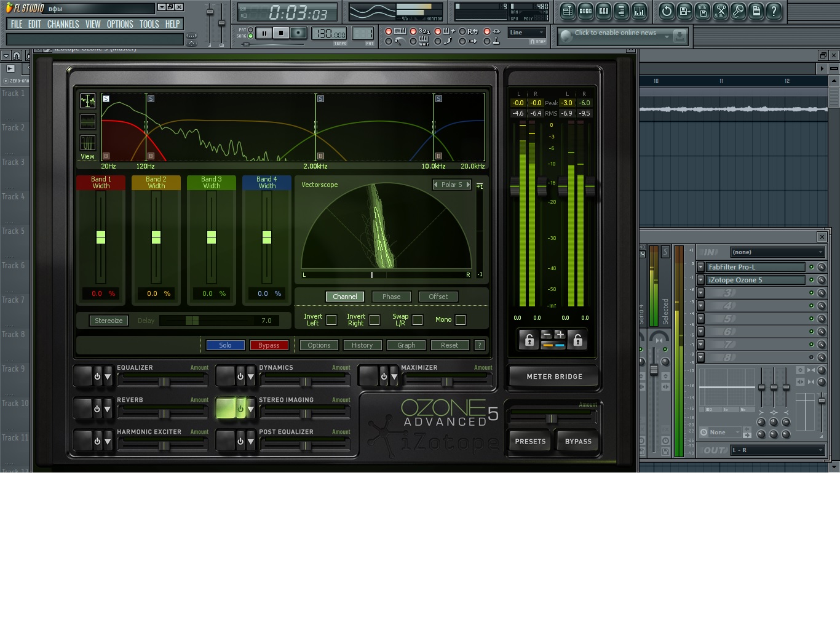Open the mixer OUT L - R dropdown
840x638 pixels.
coord(777,450)
